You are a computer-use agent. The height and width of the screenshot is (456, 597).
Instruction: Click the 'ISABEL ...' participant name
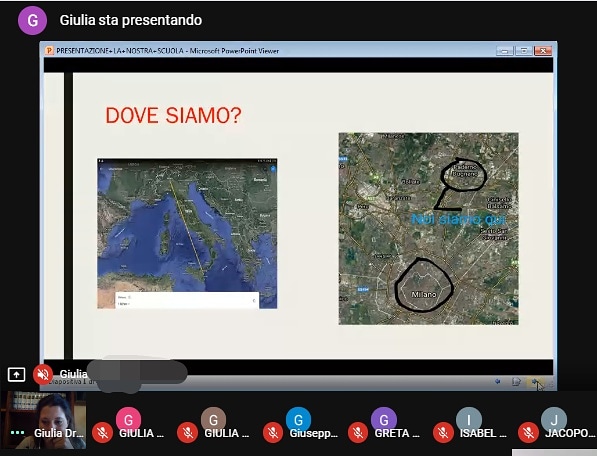(x=483, y=433)
